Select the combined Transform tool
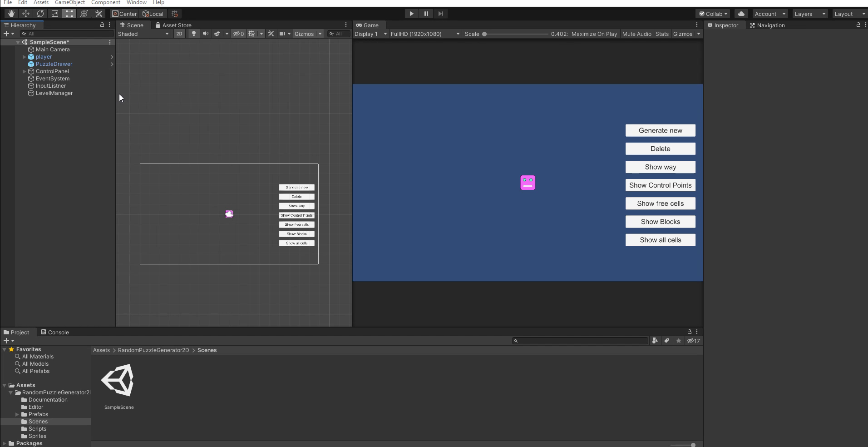Image resolution: width=868 pixels, height=447 pixels. (84, 14)
